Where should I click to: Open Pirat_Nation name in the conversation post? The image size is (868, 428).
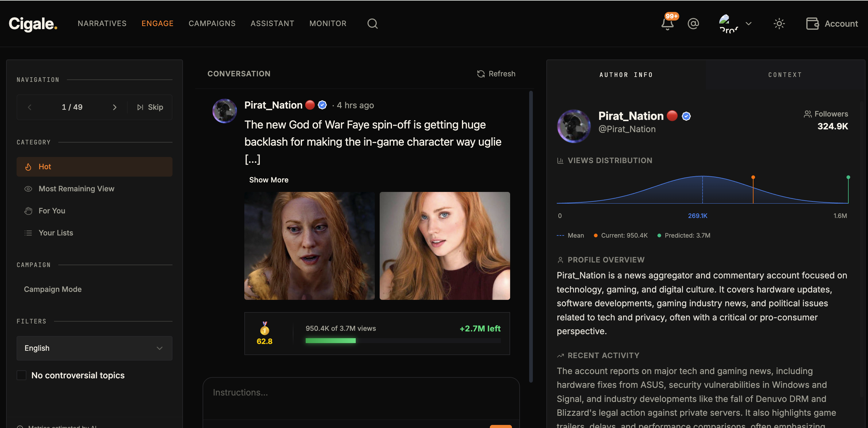click(273, 105)
